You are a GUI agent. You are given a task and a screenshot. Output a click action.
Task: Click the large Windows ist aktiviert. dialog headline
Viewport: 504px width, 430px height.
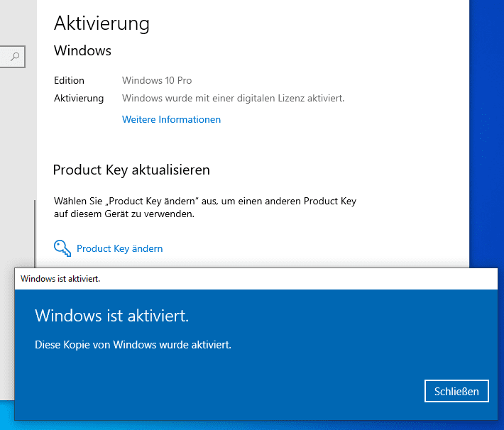click(112, 316)
